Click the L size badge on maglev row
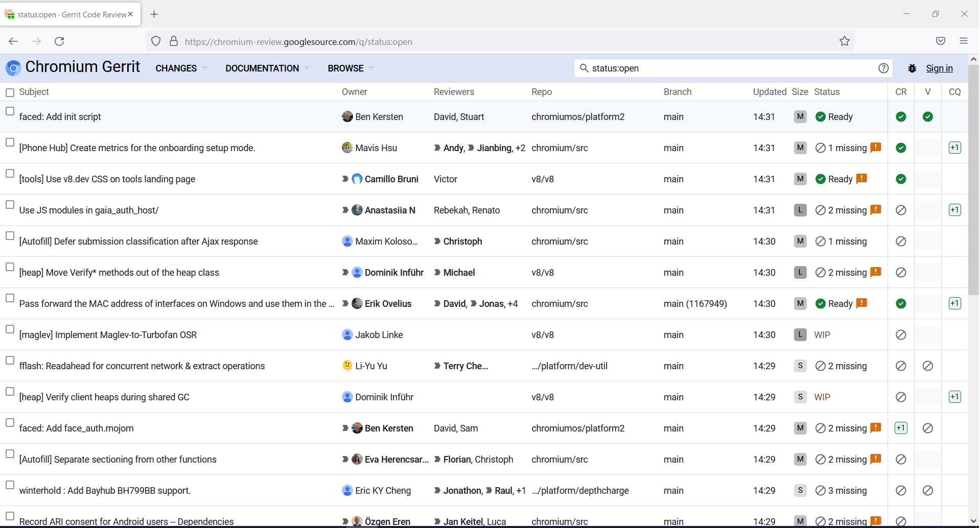980x528 pixels. 800,334
